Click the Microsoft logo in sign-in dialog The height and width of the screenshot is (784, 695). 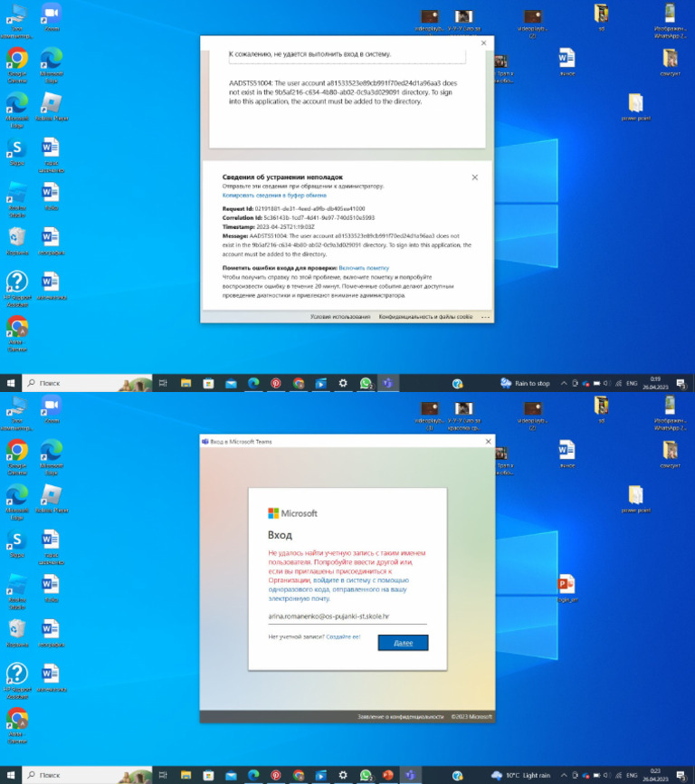click(293, 513)
